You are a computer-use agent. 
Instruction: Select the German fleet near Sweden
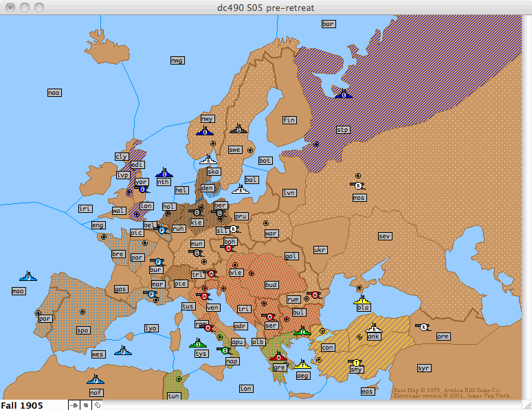point(239,128)
